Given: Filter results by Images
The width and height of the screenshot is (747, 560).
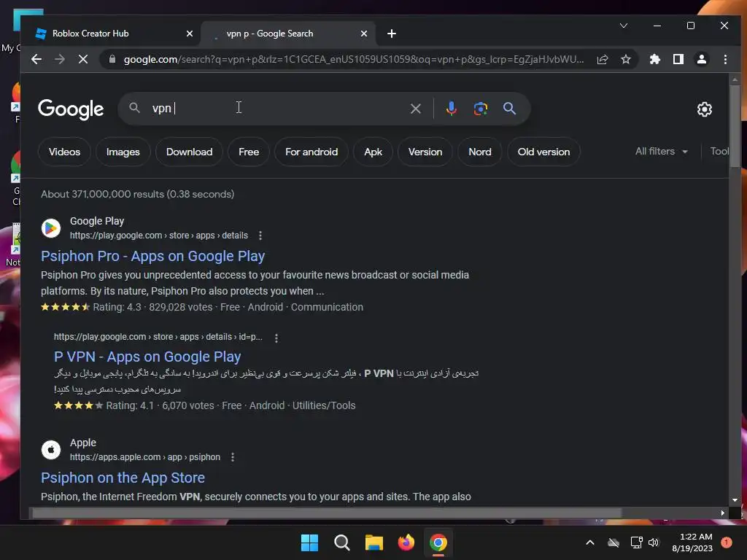Looking at the screenshot, I should (x=123, y=152).
